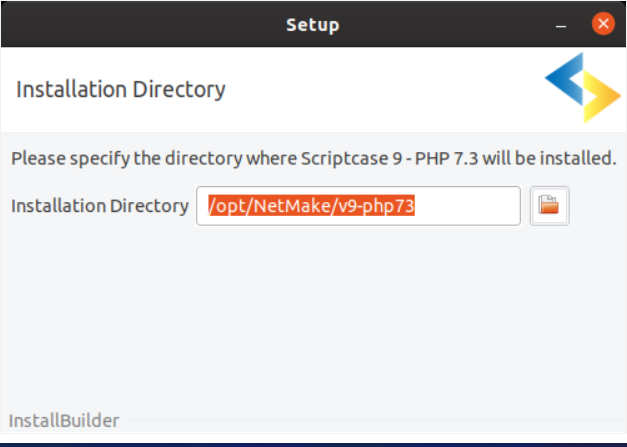
Task: Click the InstallBuilder label at the bottom
Action: (x=64, y=421)
